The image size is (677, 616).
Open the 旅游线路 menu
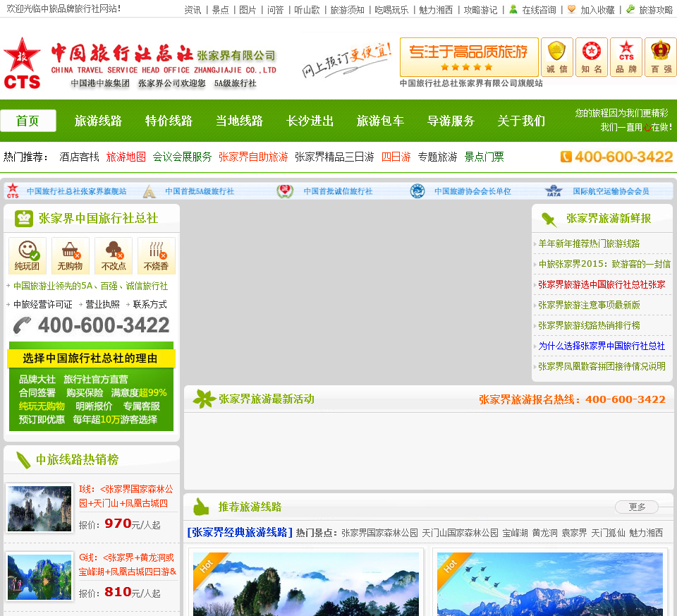click(99, 121)
